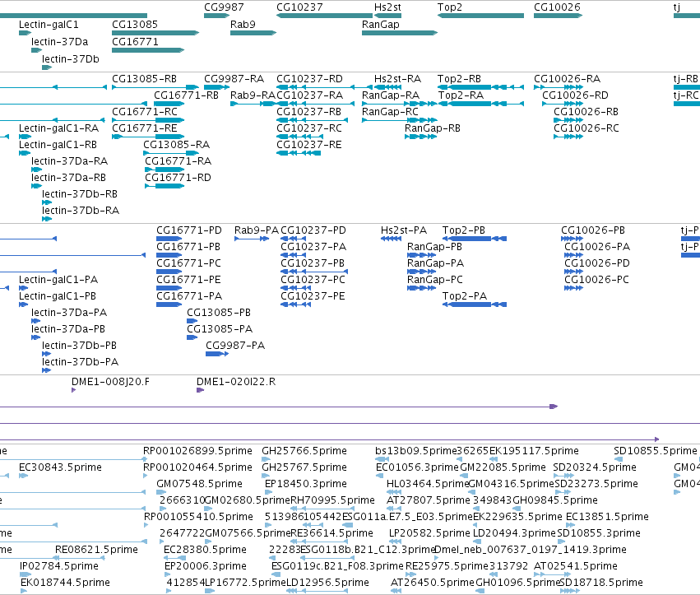Click transcript CG16771-RC
The height and width of the screenshot is (595, 700).
[145, 112]
